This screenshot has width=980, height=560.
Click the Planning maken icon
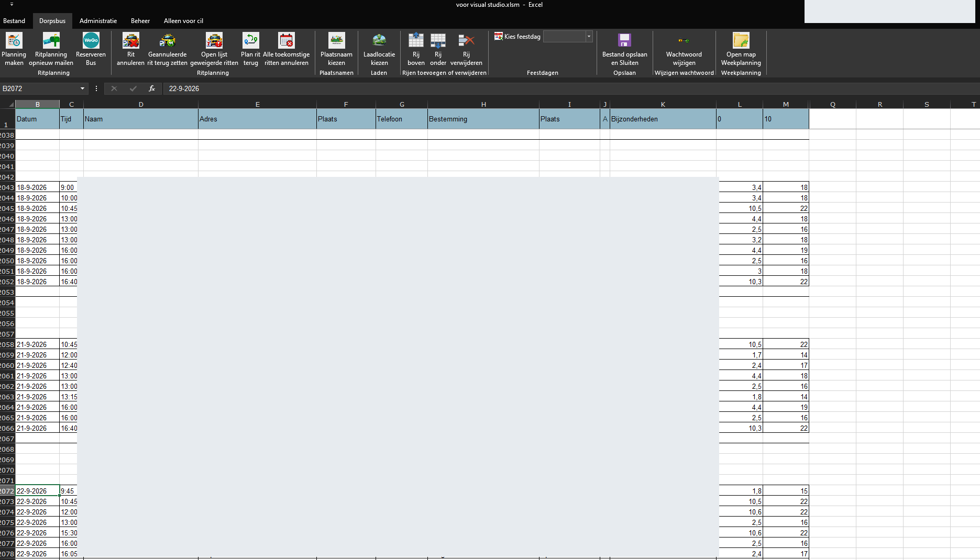tap(14, 41)
